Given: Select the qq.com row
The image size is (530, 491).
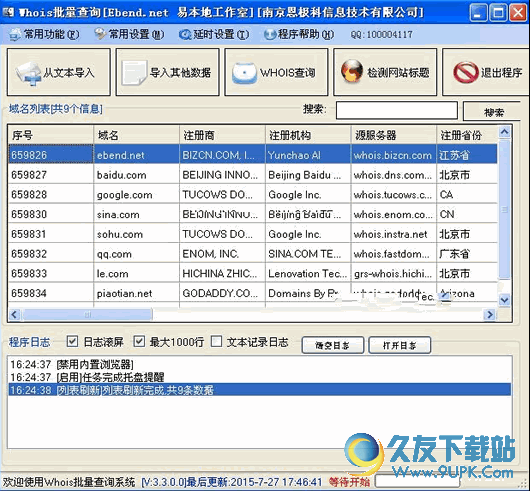Looking at the screenshot, I should click(x=253, y=253).
